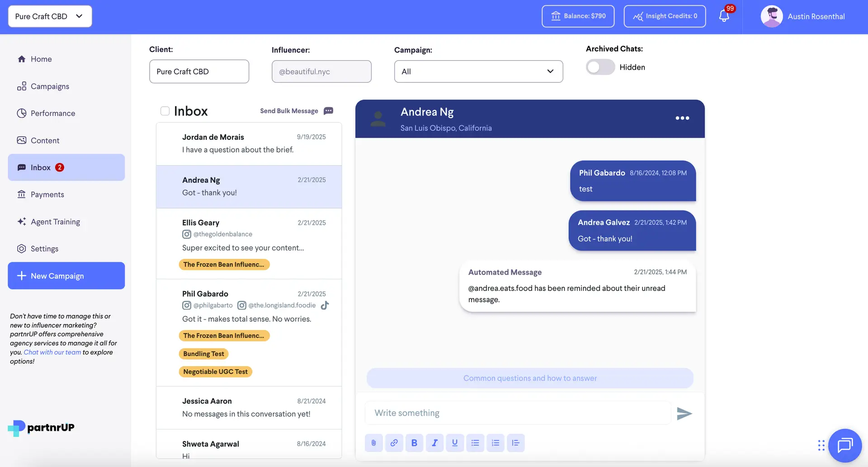Expand the Campaign filter set to All
The height and width of the screenshot is (467, 868).
(478, 71)
